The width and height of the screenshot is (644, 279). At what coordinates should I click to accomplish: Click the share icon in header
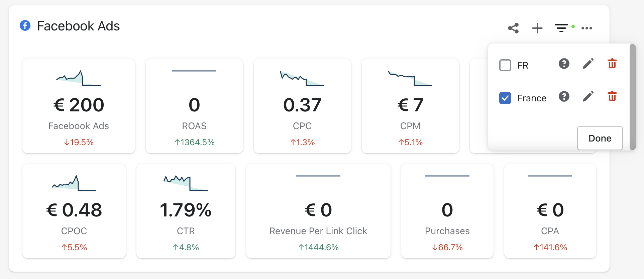[x=513, y=28]
